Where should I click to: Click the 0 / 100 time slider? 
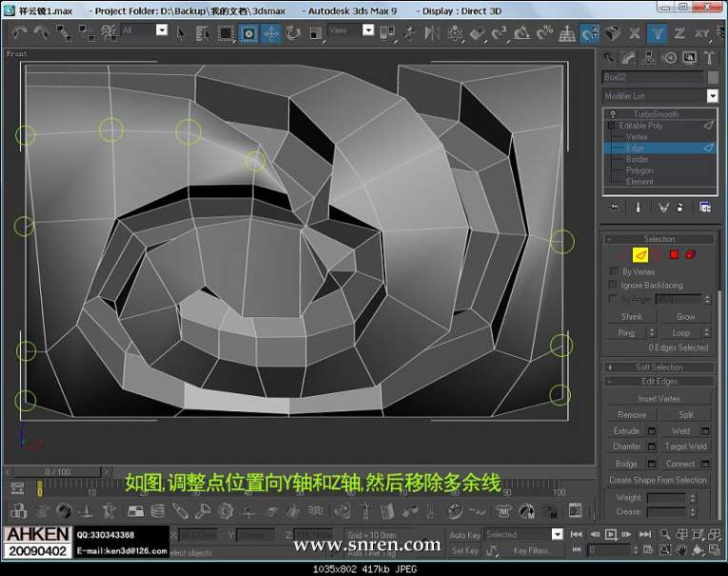point(57,471)
